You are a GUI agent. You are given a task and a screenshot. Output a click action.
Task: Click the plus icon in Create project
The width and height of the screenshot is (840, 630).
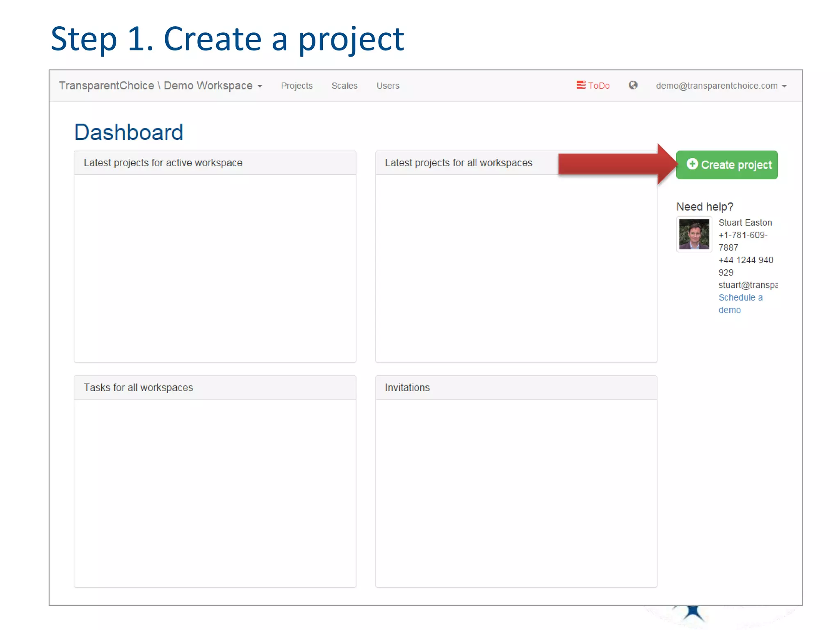(x=692, y=164)
